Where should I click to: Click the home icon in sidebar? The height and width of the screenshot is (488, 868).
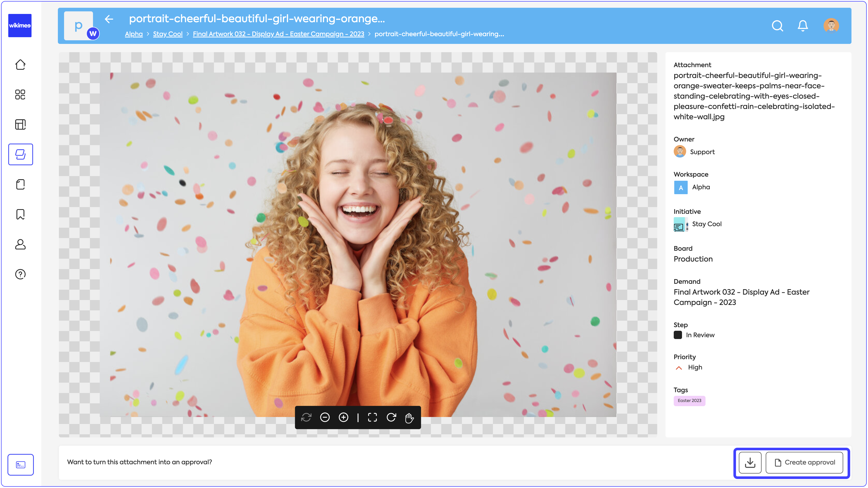[20, 64]
